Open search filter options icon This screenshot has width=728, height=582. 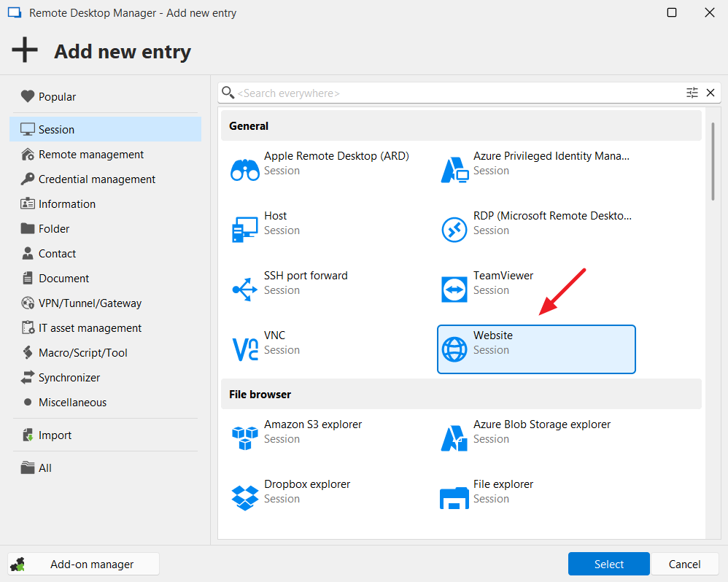tap(692, 93)
